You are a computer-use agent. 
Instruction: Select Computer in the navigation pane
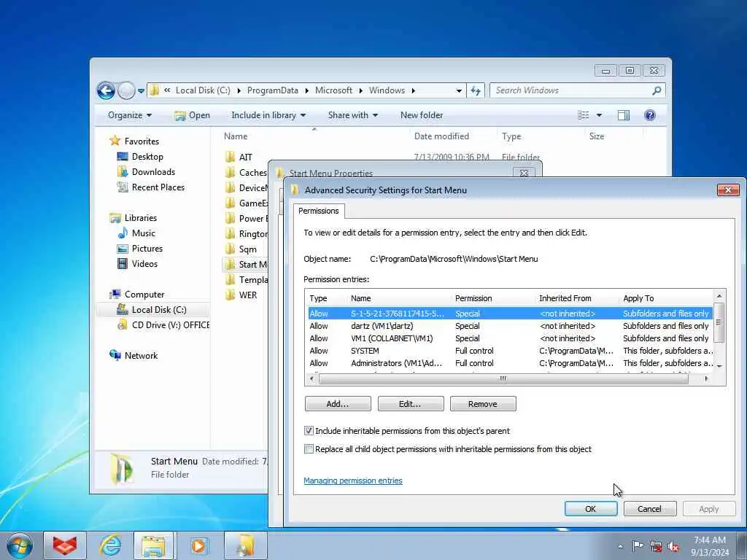(x=144, y=295)
